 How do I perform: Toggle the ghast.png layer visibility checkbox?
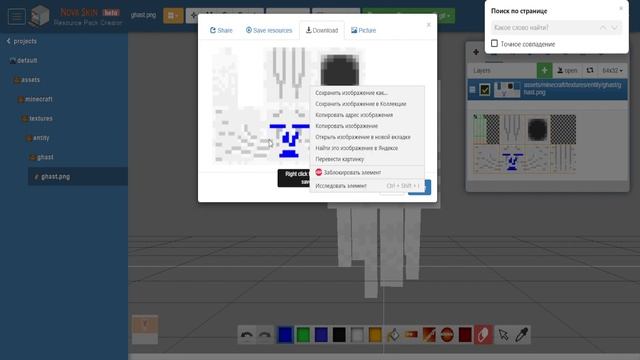click(x=484, y=90)
